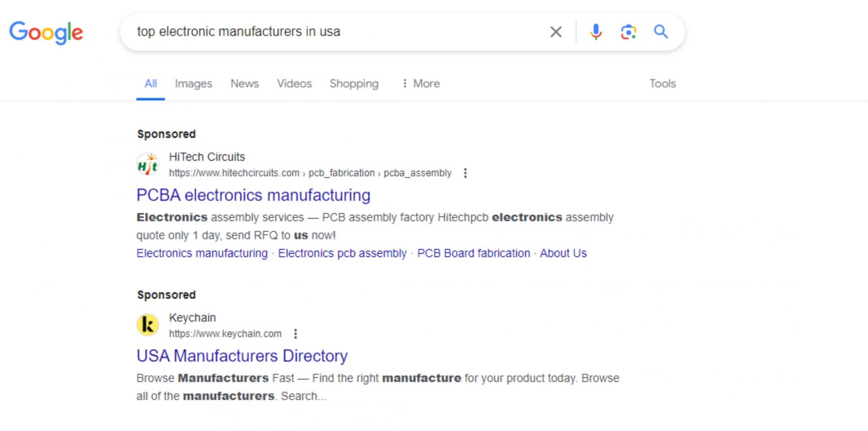868x431 pixels.
Task: Select the Shopping tab
Action: click(x=354, y=84)
